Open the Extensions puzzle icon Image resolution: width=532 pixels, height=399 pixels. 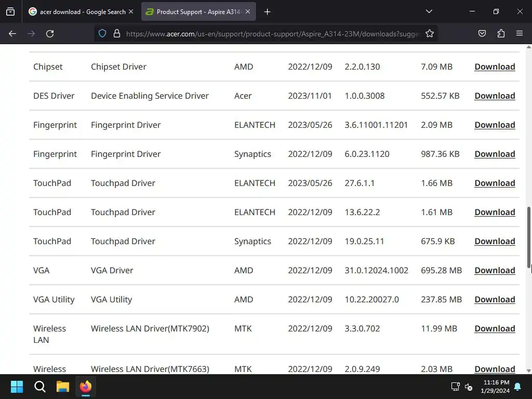coord(501,34)
